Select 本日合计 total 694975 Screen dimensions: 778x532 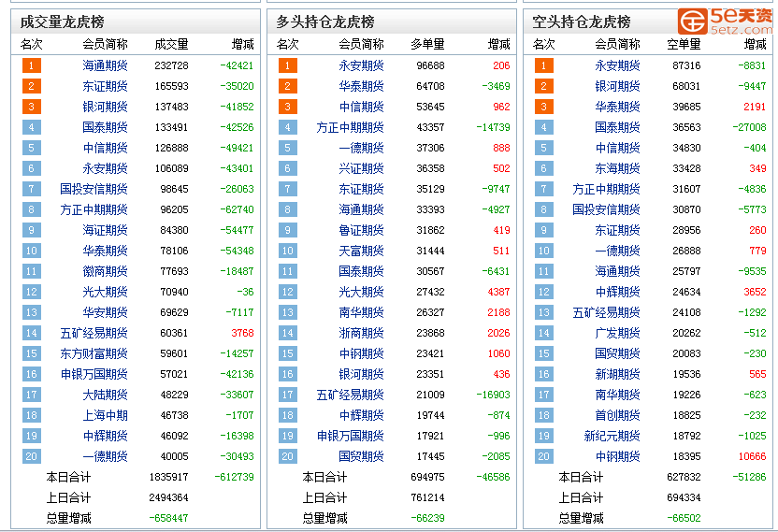tap(427, 478)
